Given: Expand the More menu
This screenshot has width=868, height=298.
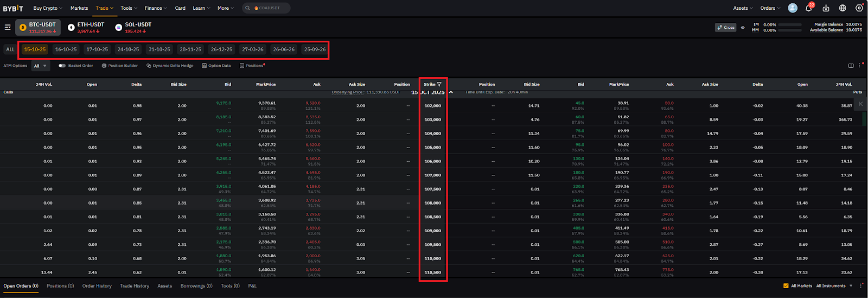Looking at the screenshot, I should pos(226,8).
